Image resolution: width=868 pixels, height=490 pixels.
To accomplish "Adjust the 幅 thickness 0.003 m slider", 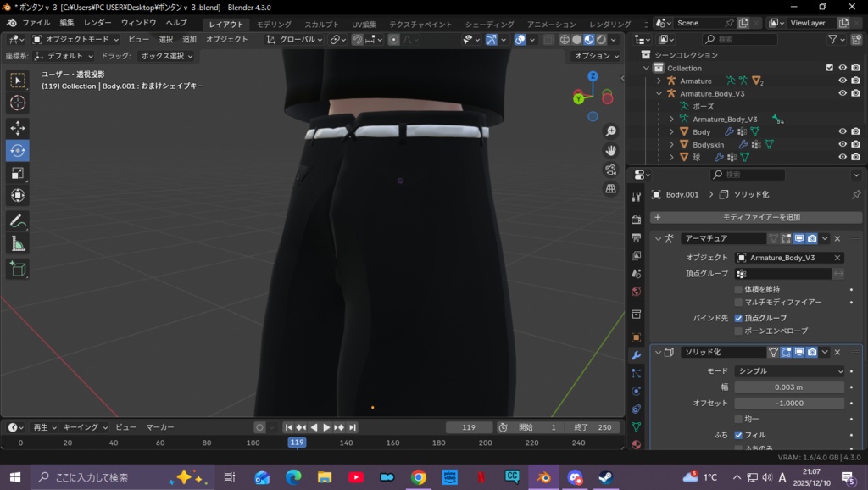I will 789,387.
